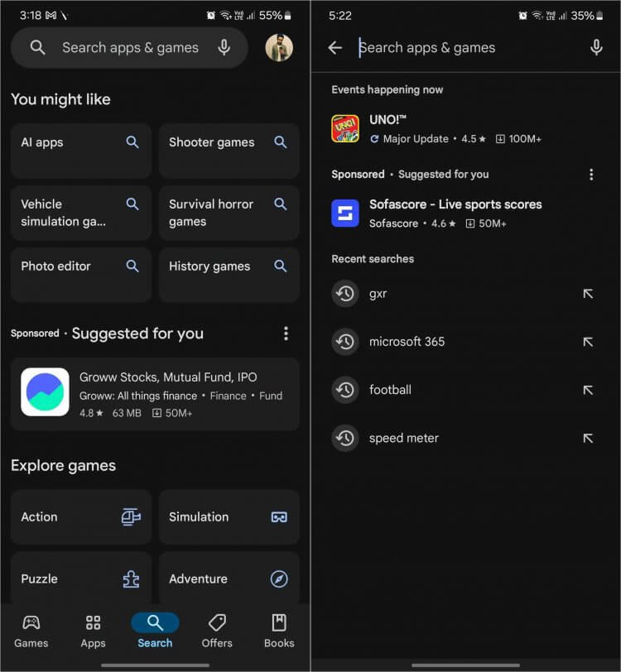Select recent search gxr
Viewport: 621px width, 672px height.
coord(465,294)
